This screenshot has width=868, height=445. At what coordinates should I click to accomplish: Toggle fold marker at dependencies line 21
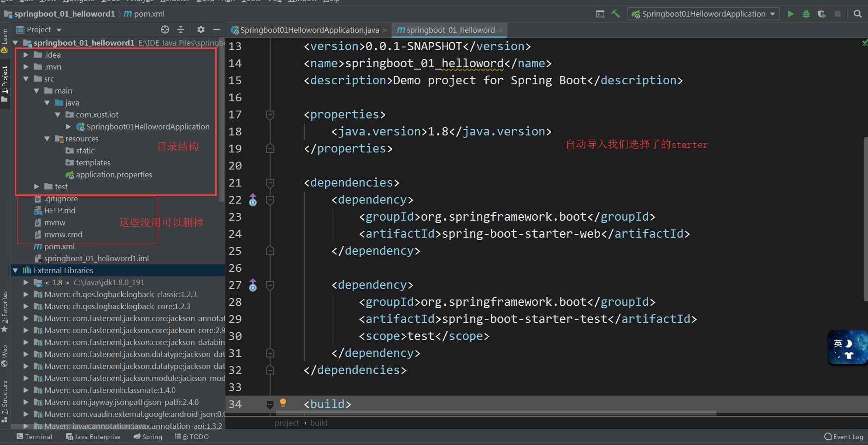pos(270,183)
